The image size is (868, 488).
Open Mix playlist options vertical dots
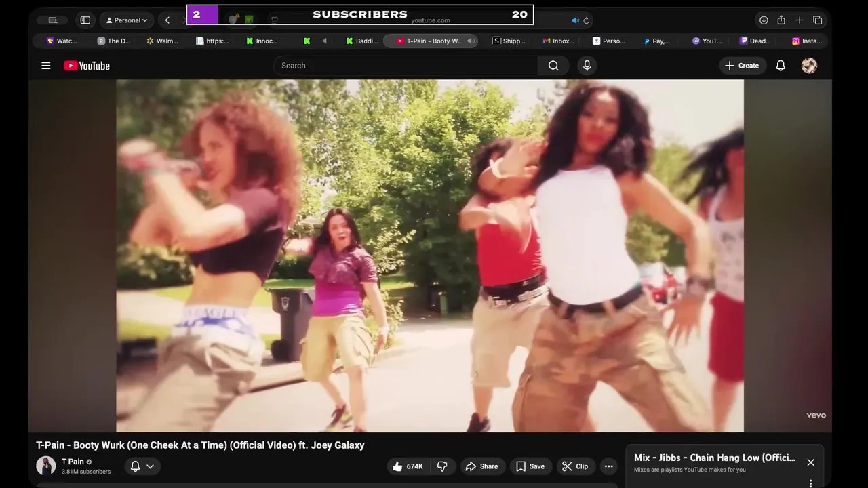click(x=810, y=483)
